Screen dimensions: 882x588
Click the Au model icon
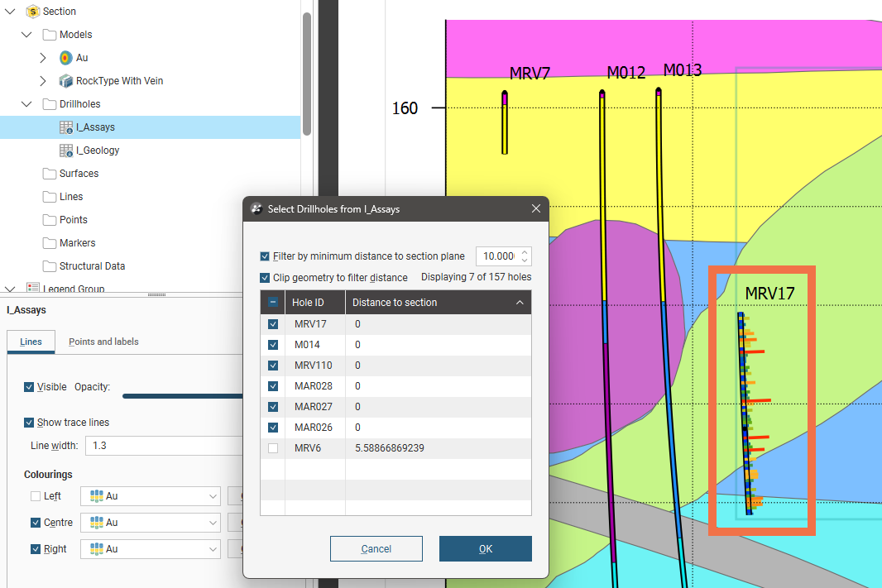(66, 58)
